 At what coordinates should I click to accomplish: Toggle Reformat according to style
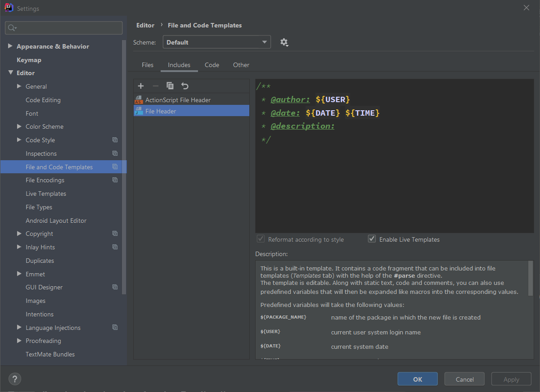click(x=261, y=239)
